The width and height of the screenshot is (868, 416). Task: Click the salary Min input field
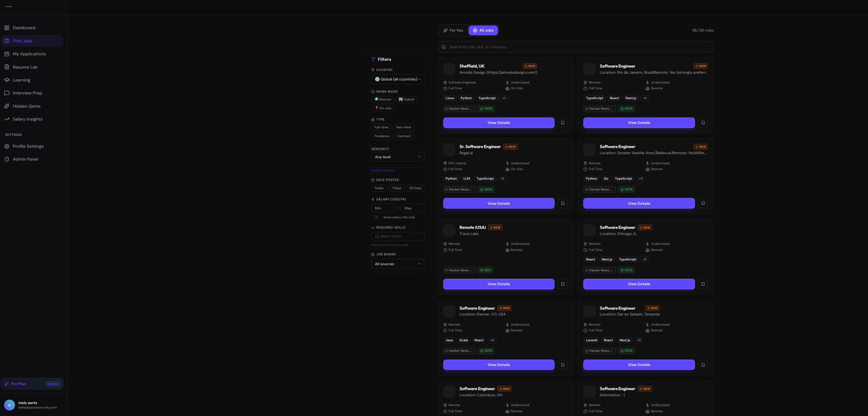383,208
